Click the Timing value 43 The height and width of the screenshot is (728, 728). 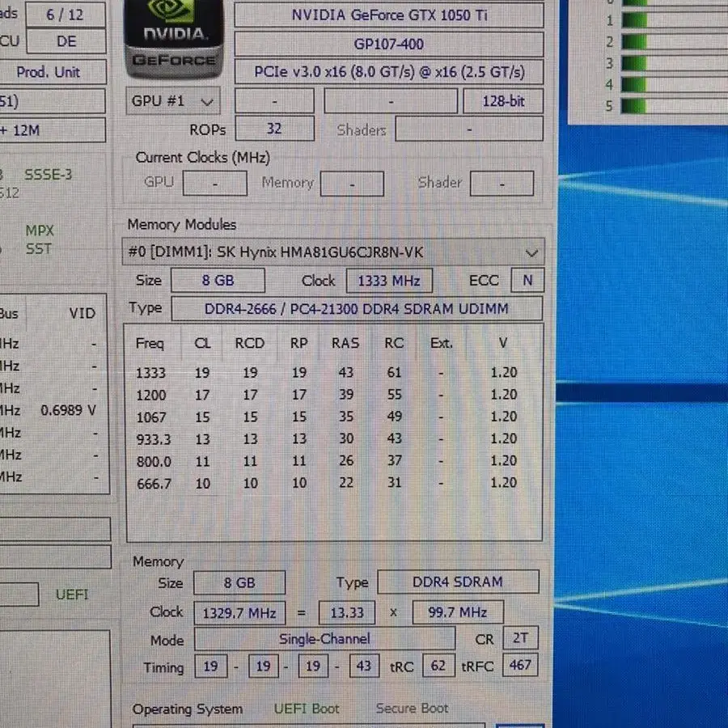click(x=364, y=666)
